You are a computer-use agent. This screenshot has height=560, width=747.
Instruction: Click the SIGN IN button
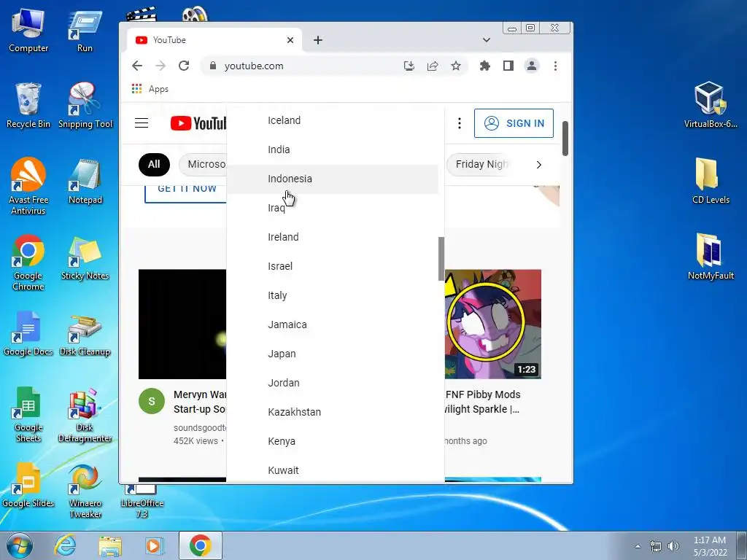point(514,123)
